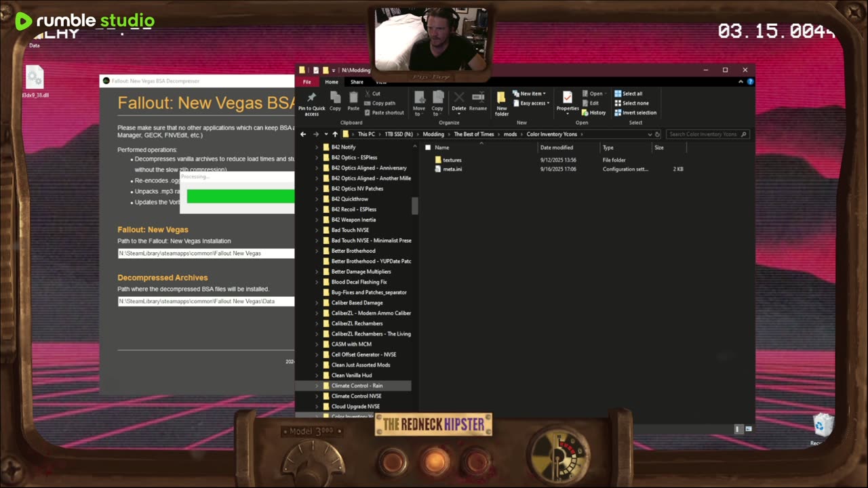Navigate to The Best of Times breadcrumb
Viewport: 868px width, 488px height.
pyautogui.click(x=474, y=134)
